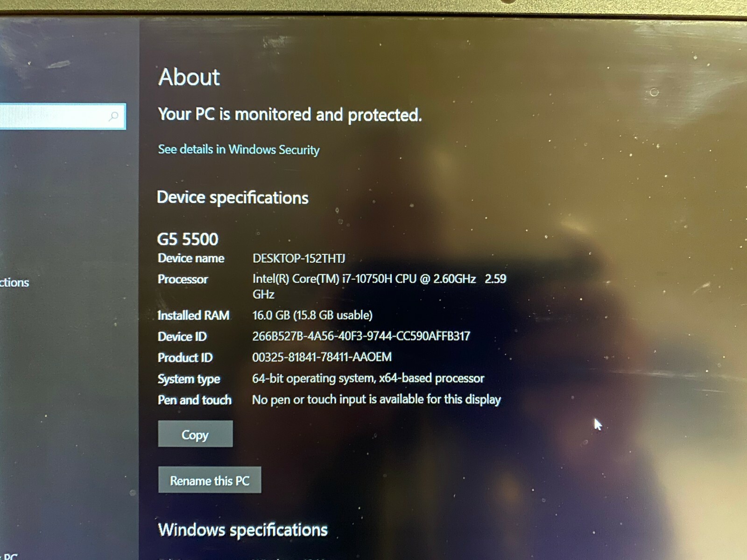747x560 pixels.
Task: Open See details in Windows Security link
Action: (239, 149)
